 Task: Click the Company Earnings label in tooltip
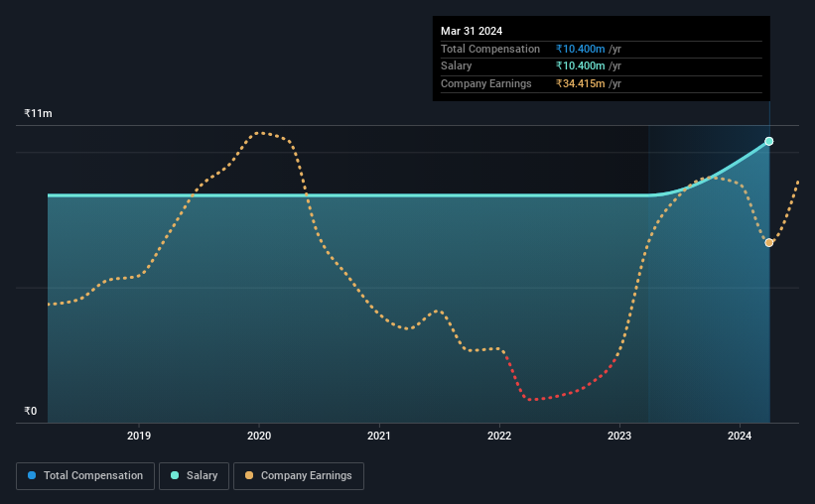coord(486,83)
